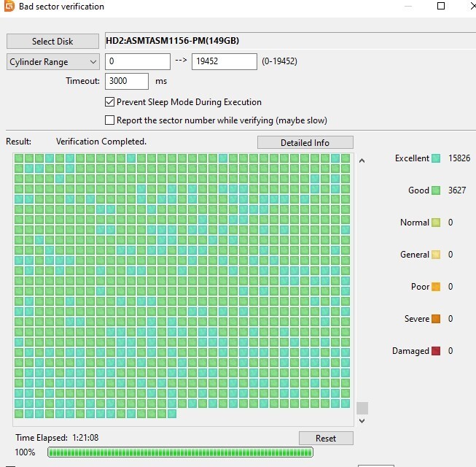Image resolution: width=476 pixels, height=467 pixels.
Task: Click the DiskGenius app icon in title bar
Action: (x=9, y=6)
